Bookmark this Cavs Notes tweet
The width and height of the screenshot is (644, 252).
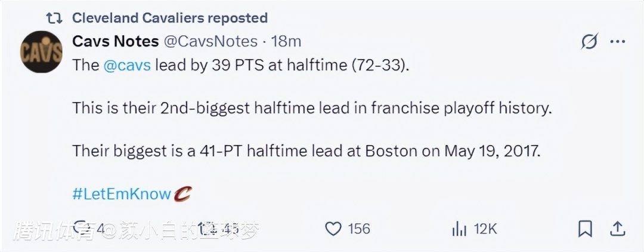[x=586, y=229]
